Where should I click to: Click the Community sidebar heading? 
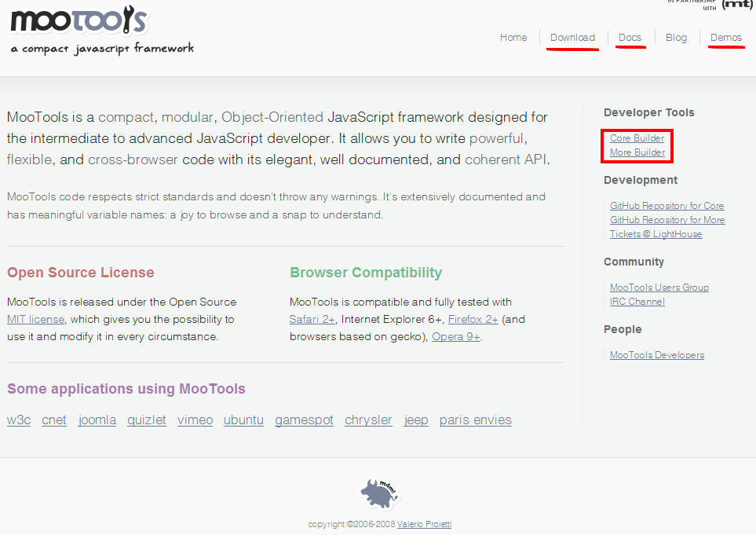(x=634, y=262)
